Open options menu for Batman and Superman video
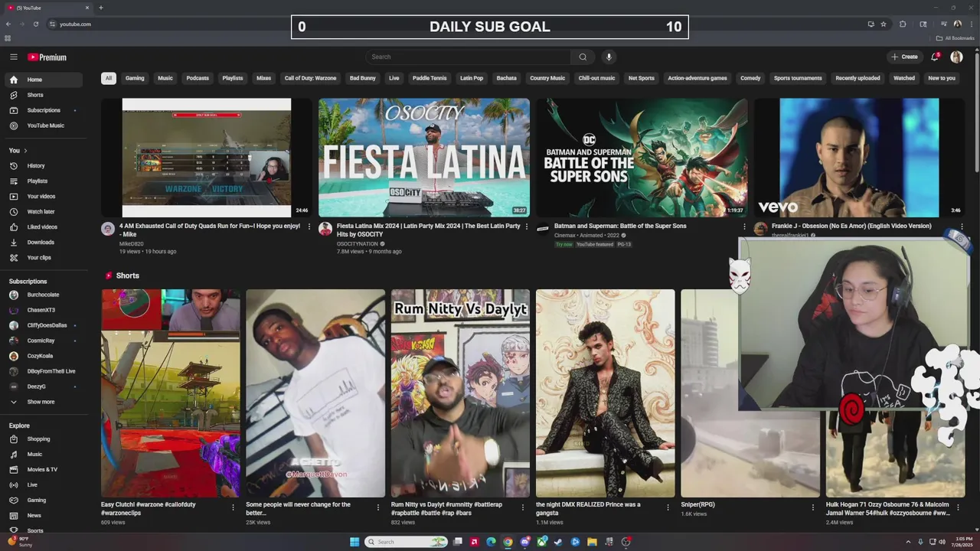This screenshot has width=980, height=551. click(x=744, y=227)
